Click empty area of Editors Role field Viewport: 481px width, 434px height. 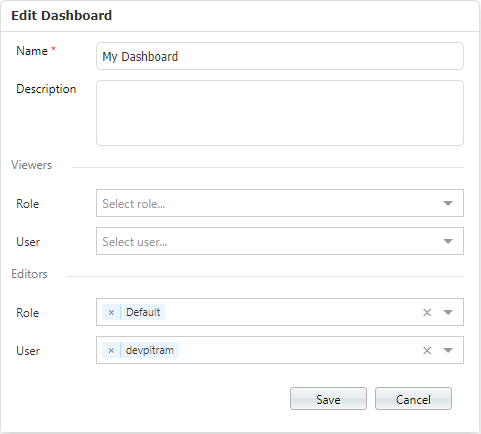coord(292,312)
